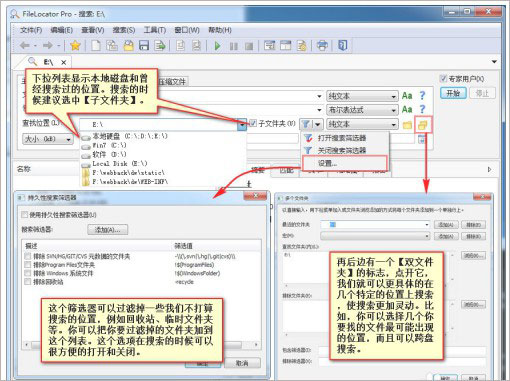Click filter list scrollbar right arrow
Screen dimensions: 510x381
pyautogui.click(x=256, y=345)
